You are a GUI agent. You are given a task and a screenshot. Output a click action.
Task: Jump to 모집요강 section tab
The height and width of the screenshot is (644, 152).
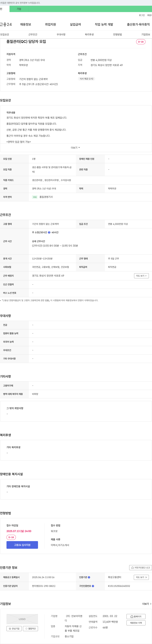click(4, 34)
